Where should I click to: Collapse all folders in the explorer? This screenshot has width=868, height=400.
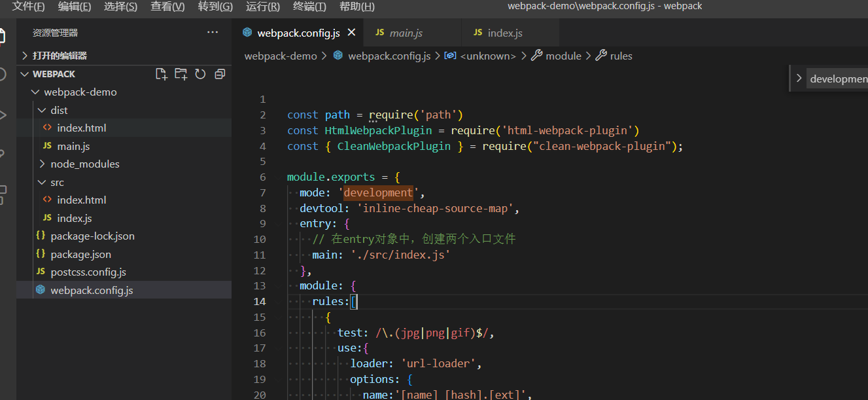pyautogui.click(x=220, y=74)
